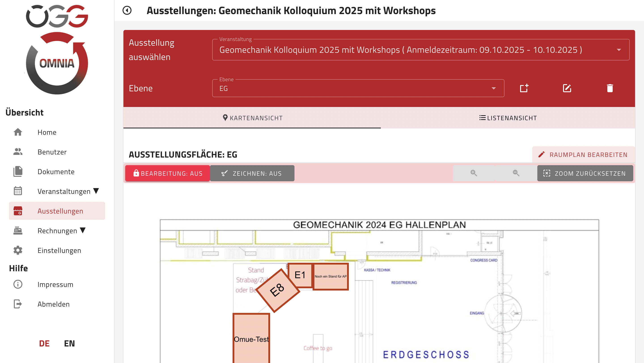644x363 pixels.
Task: Switch language to EN
Action: click(x=69, y=343)
